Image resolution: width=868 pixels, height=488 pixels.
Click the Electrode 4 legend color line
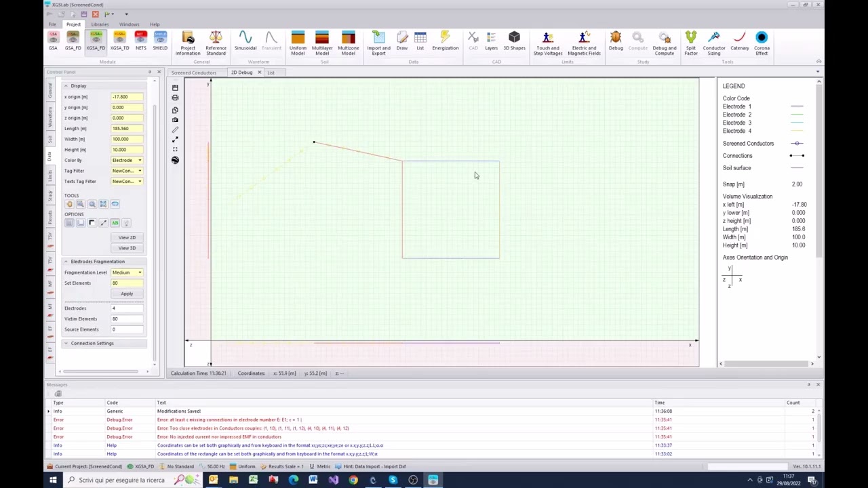point(797,131)
